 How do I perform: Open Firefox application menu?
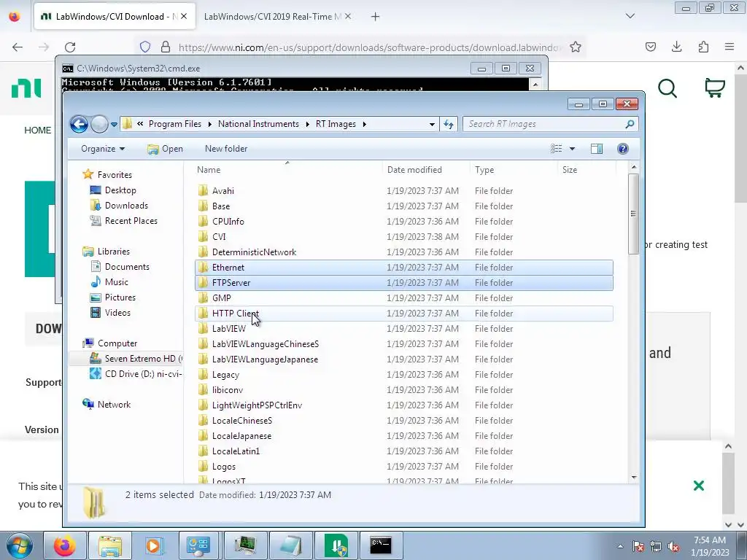(x=729, y=47)
